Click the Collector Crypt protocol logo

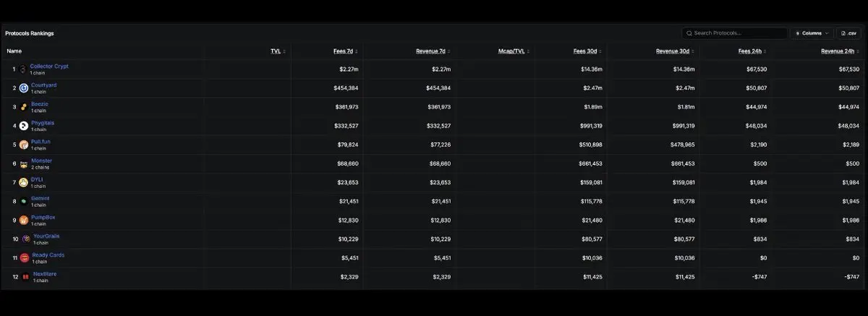pos(22,69)
